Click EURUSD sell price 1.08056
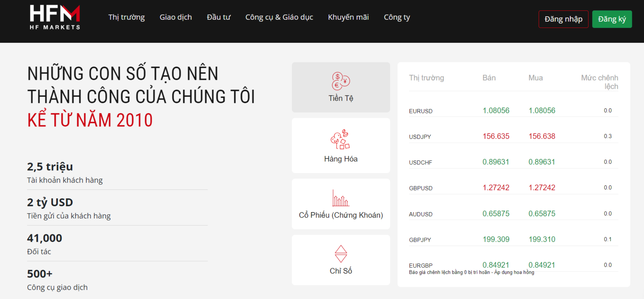The width and height of the screenshot is (644, 299). pyautogui.click(x=496, y=111)
